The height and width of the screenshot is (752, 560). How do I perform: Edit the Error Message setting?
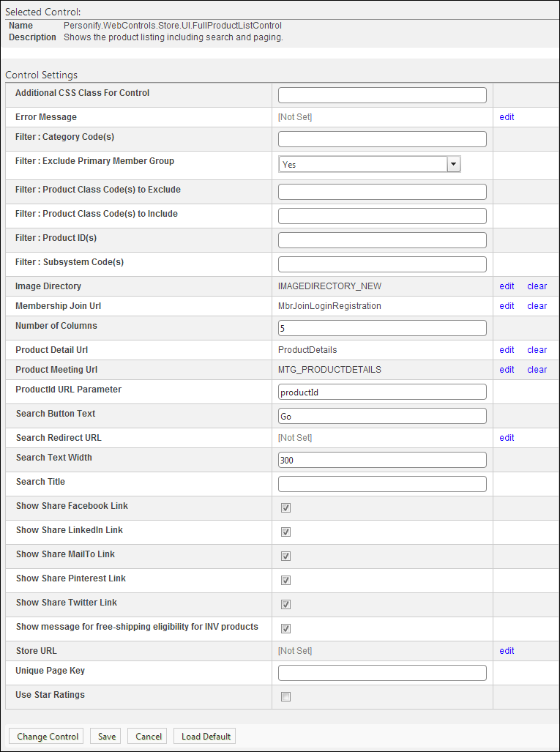507,116
